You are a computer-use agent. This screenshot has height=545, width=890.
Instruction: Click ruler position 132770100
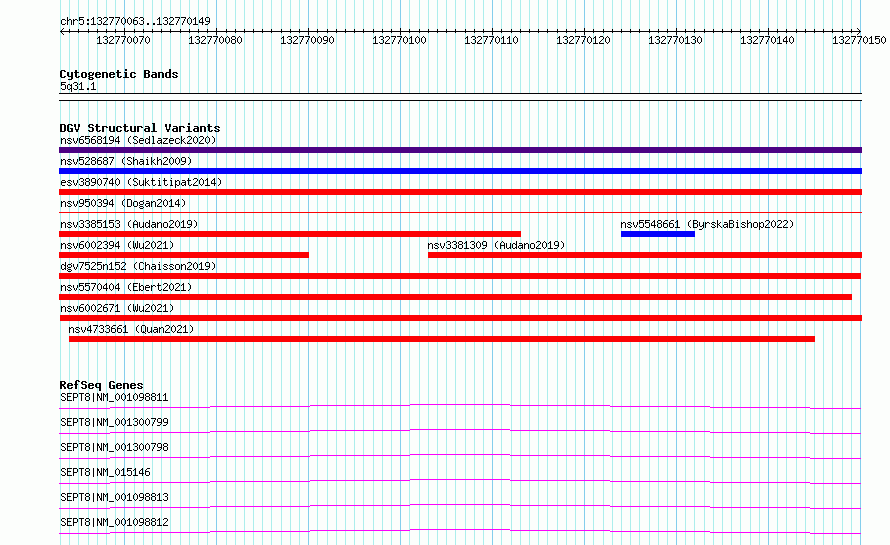tap(399, 40)
